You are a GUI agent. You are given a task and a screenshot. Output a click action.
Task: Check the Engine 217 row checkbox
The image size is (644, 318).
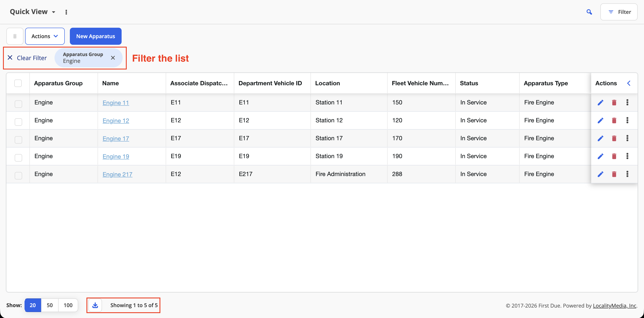click(18, 175)
